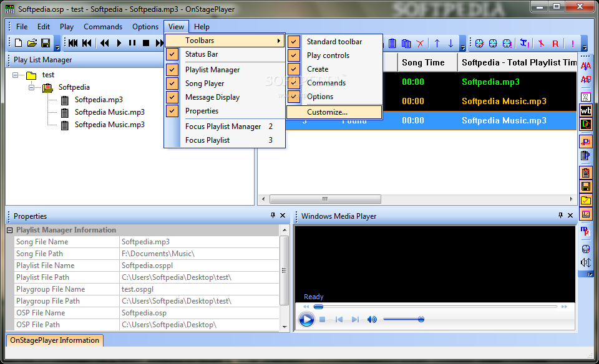The image size is (599, 364).
Task: Click the yellow folder checkmark sidebar icon
Action: coord(586,200)
